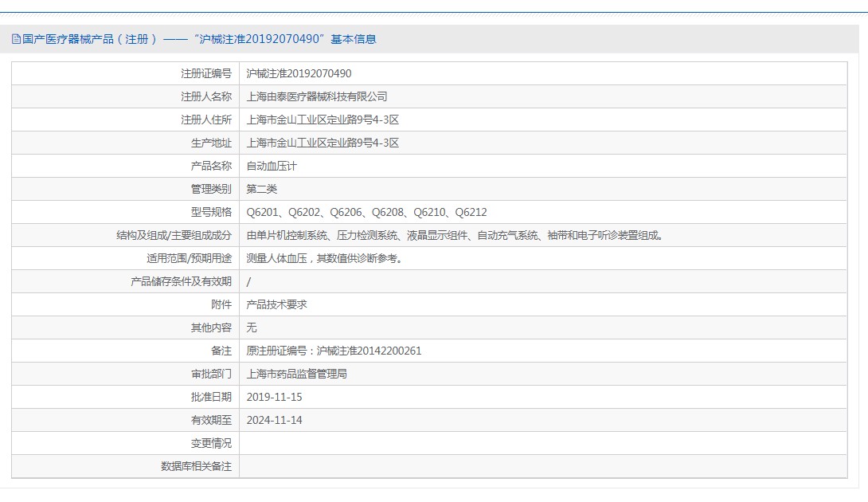Click the label '变更情况'
This screenshot has width=868, height=502.
(211, 443)
